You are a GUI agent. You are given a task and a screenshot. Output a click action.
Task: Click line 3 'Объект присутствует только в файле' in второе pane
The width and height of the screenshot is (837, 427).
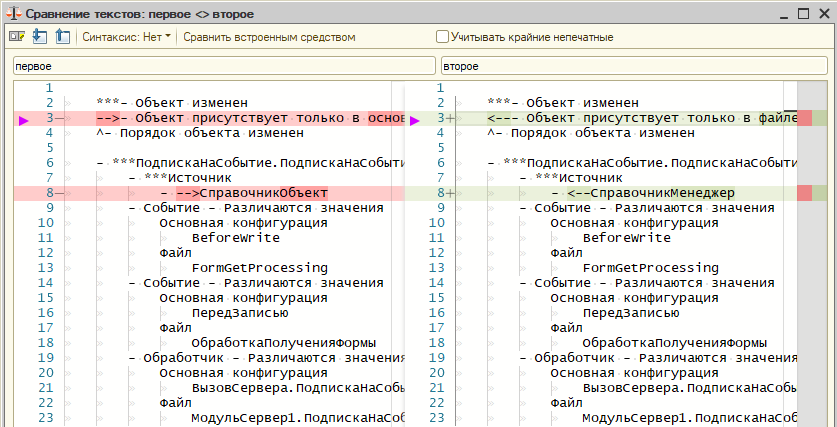(x=661, y=118)
